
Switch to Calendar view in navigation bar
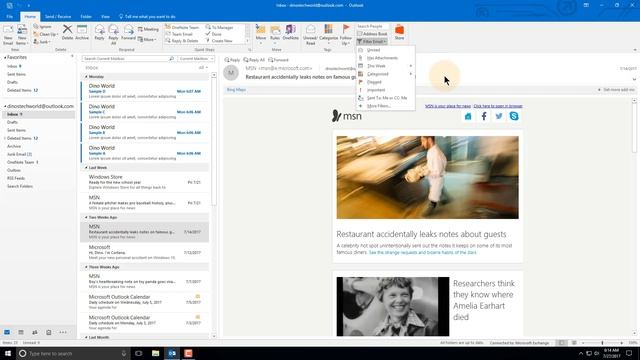[21, 332]
